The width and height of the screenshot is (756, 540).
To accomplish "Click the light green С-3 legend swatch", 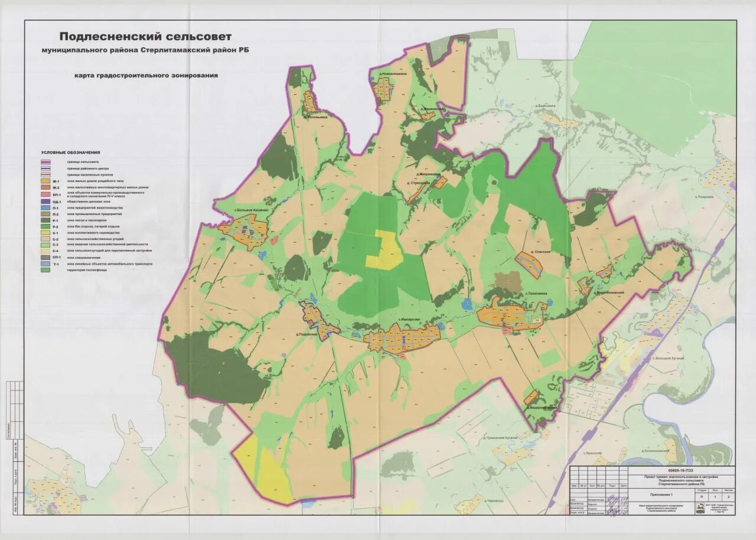I will pyautogui.click(x=45, y=245).
